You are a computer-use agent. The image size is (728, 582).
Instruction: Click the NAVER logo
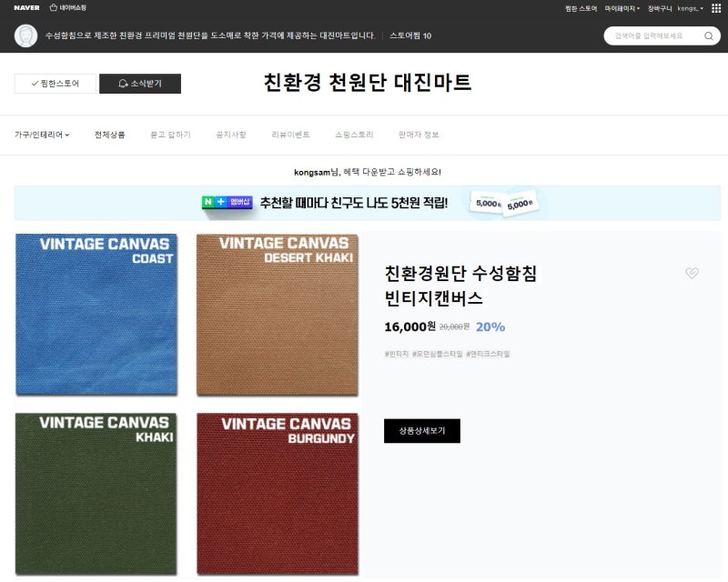(x=26, y=8)
